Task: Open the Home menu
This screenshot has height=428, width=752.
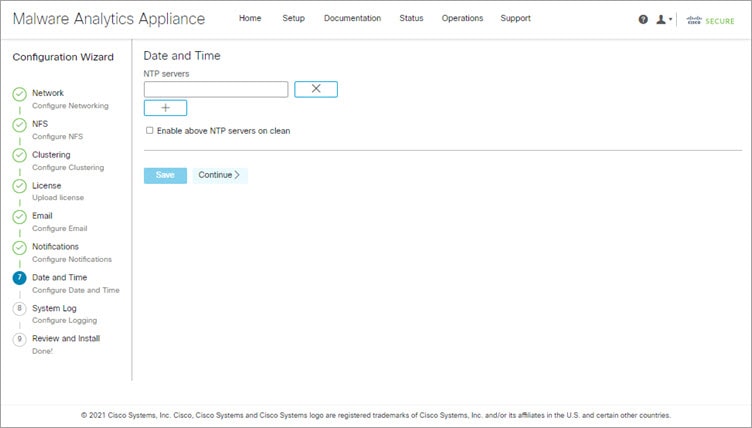Action: 250,18
